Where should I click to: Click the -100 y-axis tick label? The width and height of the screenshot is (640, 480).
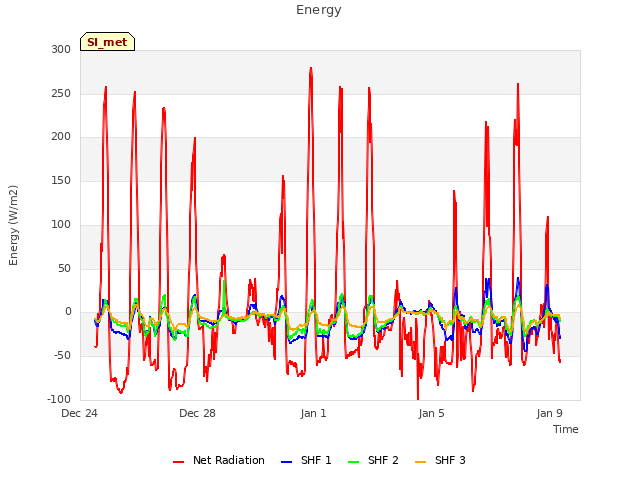59,399
